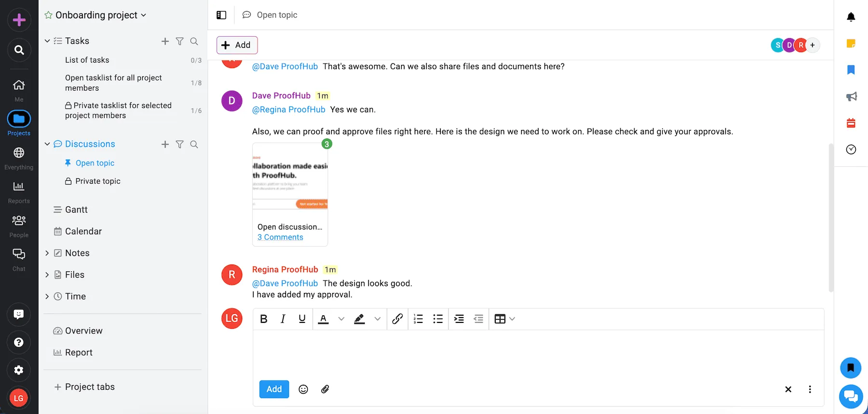Open the help question mark icon
The image size is (868, 414).
point(19,342)
